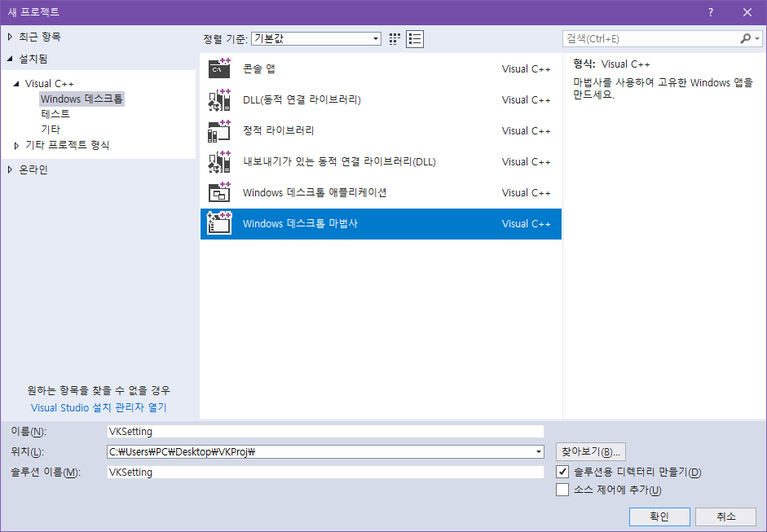Switch to medium icons list view
Screen dimensions: 767x532
pos(415,38)
